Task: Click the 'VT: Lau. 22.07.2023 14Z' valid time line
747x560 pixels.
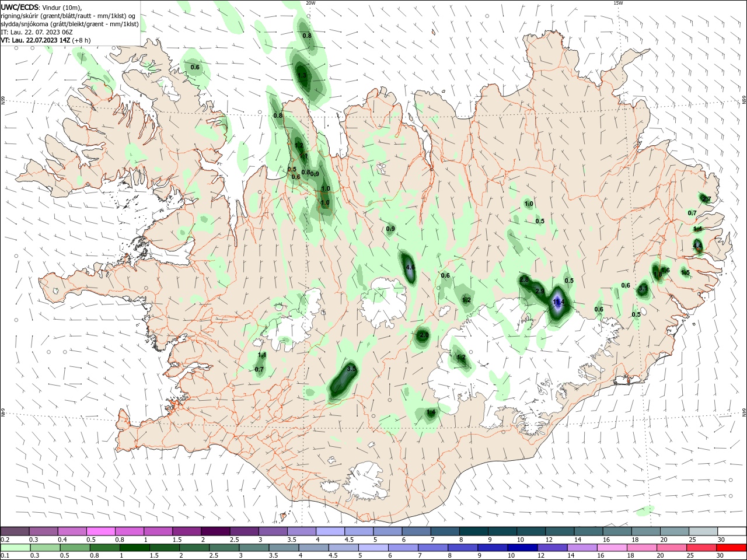Action: click(x=36, y=40)
